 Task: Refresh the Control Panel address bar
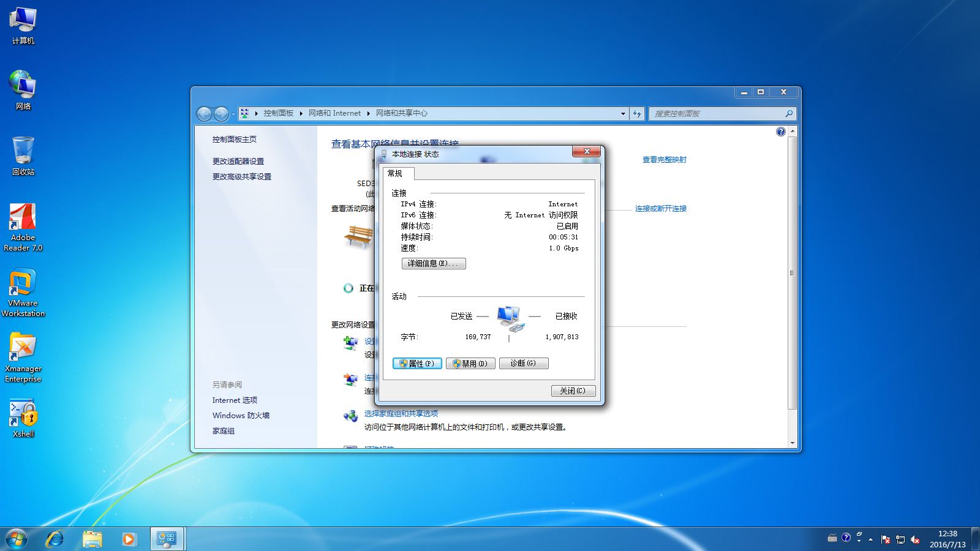[x=637, y=113]
